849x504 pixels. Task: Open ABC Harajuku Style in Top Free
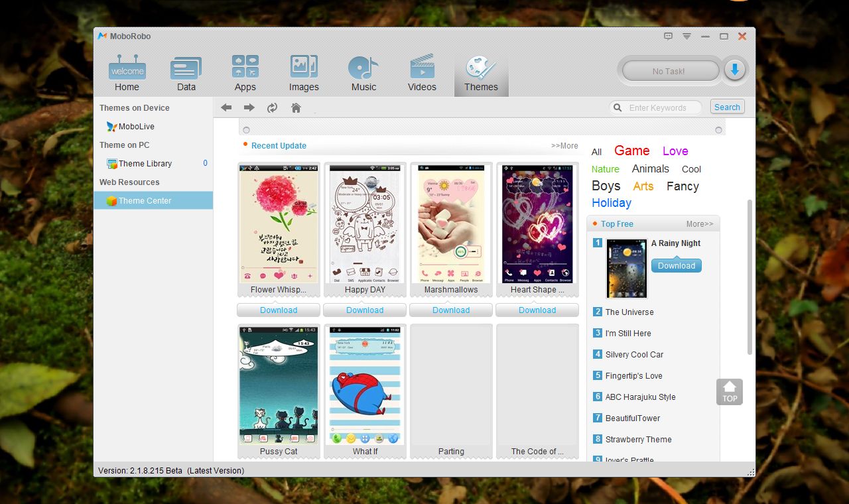[640, 397]
